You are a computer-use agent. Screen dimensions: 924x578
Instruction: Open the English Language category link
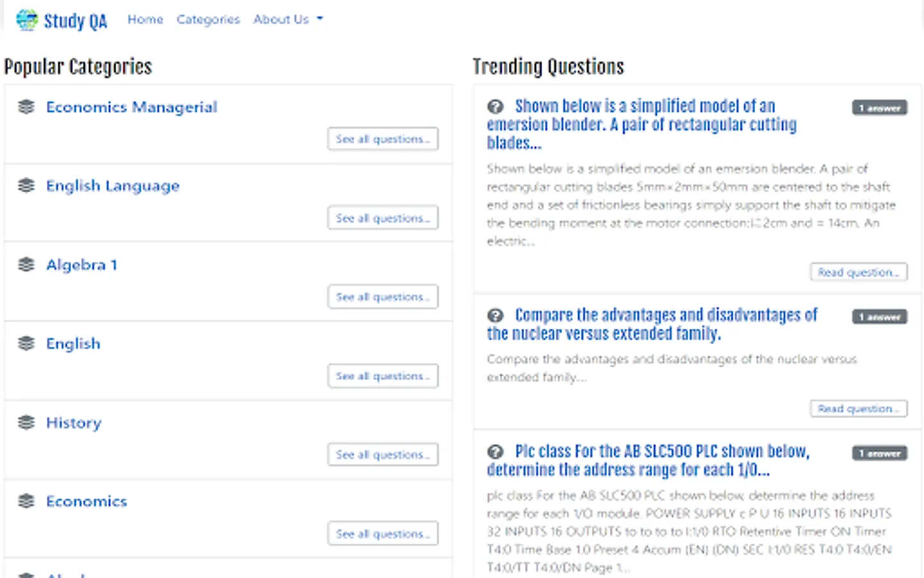point(112,186)
